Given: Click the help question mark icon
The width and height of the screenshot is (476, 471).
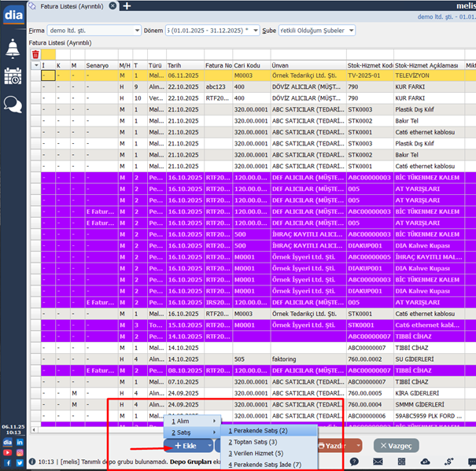Looking at the screenshot, I should tap(356, 461).
